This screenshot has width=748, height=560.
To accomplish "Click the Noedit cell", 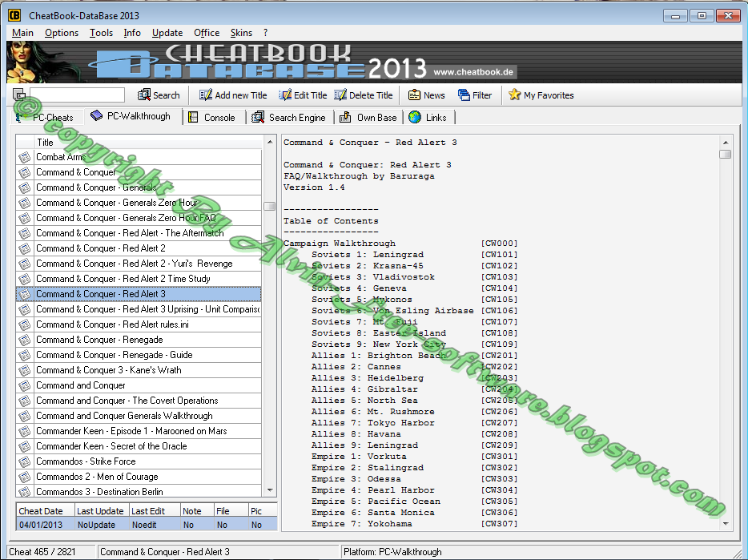I will (x=155, y=525).
